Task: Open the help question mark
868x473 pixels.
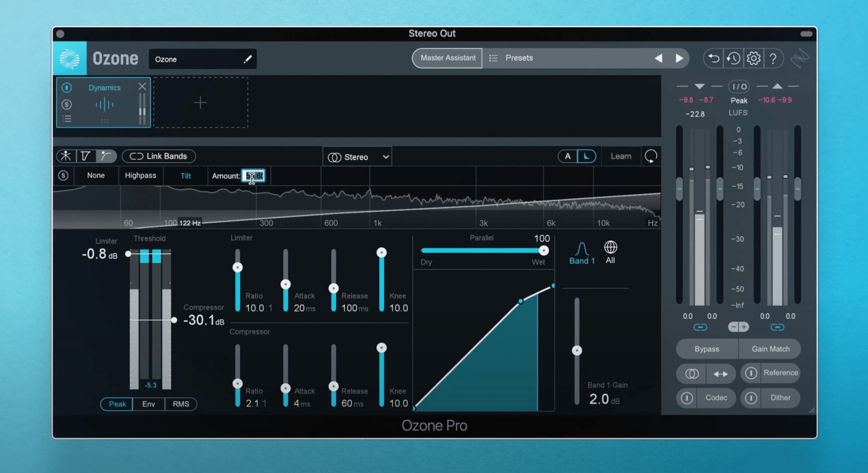Action: tap(773, 59)
